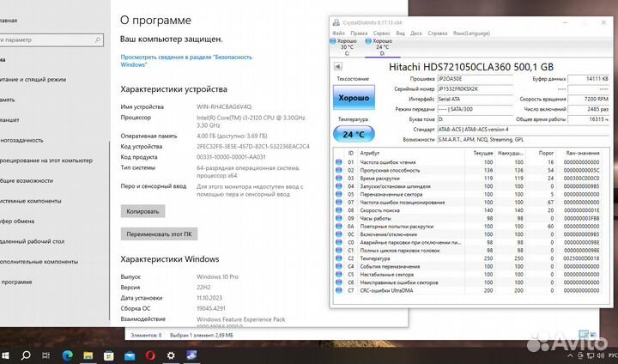Click the Raw-значения column header
Screen dimensions: 618x364
tap(583, 153)
